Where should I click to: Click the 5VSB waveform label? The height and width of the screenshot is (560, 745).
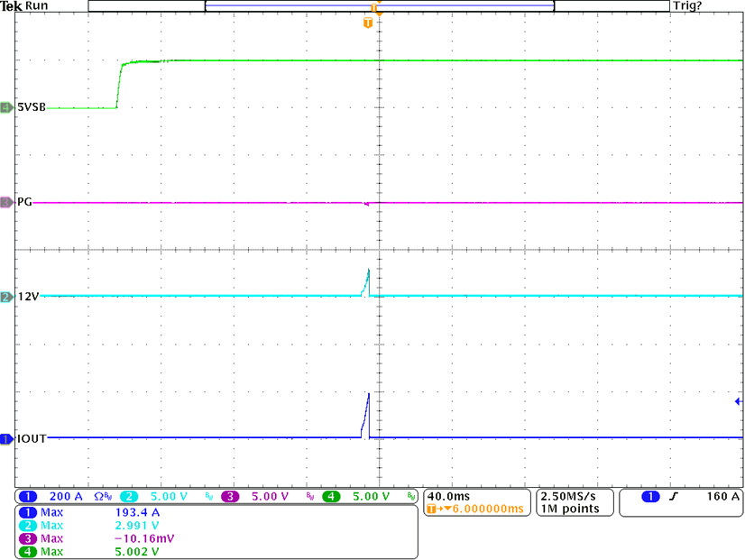32,107
